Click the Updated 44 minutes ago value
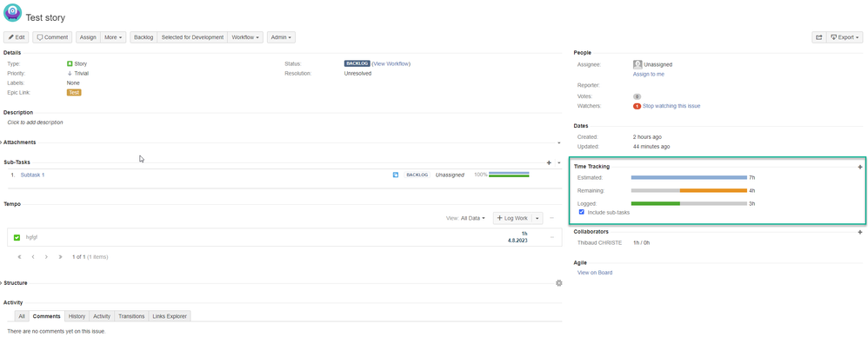 point(651,147)
